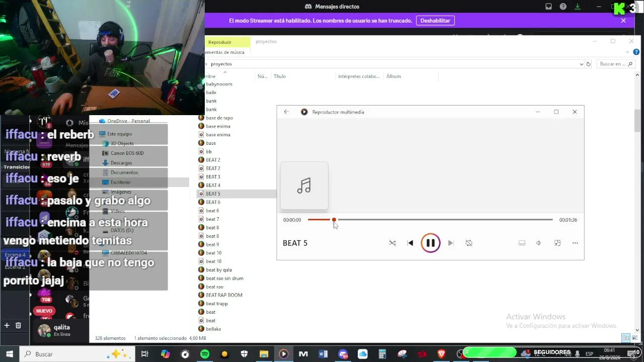Expand the Explorer address bar history dropdown
The width and height of the screenshot is (644, 362).
[582, 64]
